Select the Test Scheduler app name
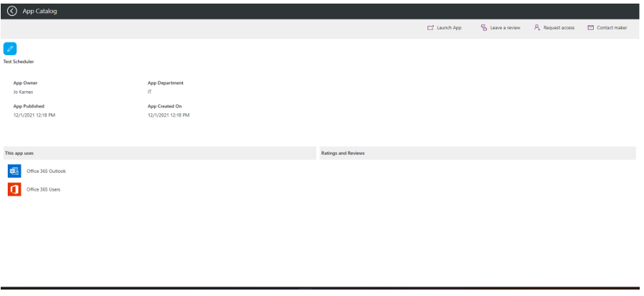Image resolution: width=644 pixels, height=296 pixels. pyautogui.click(x=19, y=62)
